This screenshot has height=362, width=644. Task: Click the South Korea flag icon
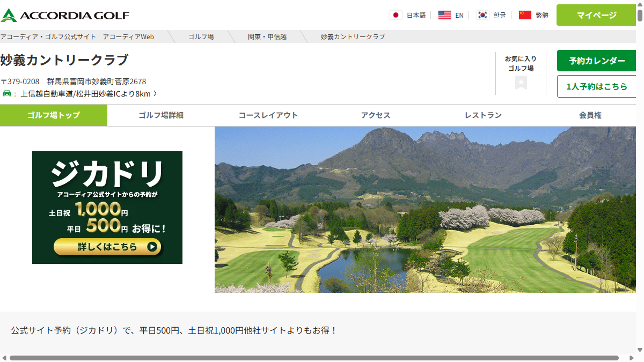click(x=482, y=15)
